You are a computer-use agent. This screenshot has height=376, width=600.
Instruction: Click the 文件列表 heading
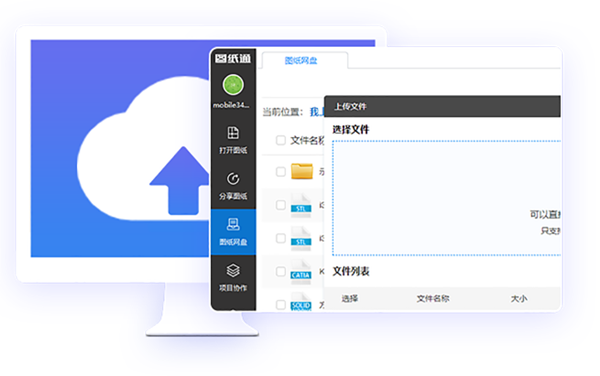pyautogui.click(x=351, y=271)
